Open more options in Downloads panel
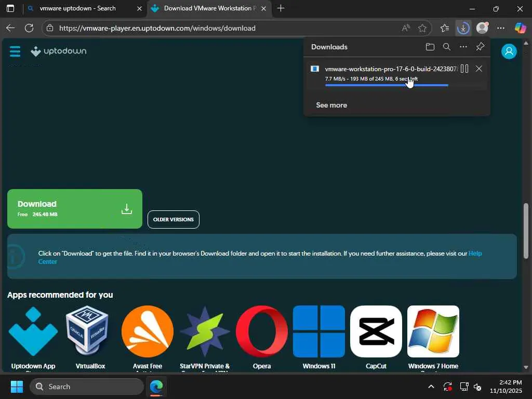The image size is (532, 399). (x=463, y=47)
